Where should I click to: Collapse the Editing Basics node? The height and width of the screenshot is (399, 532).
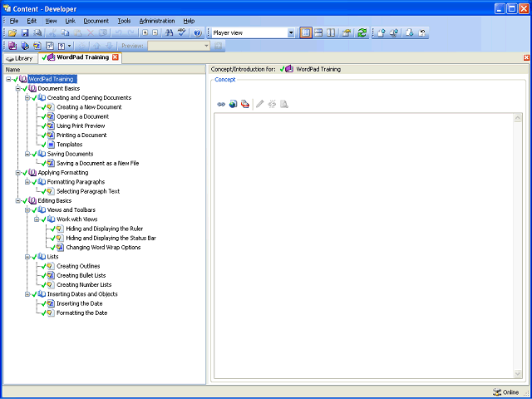[x=18, y=201]
